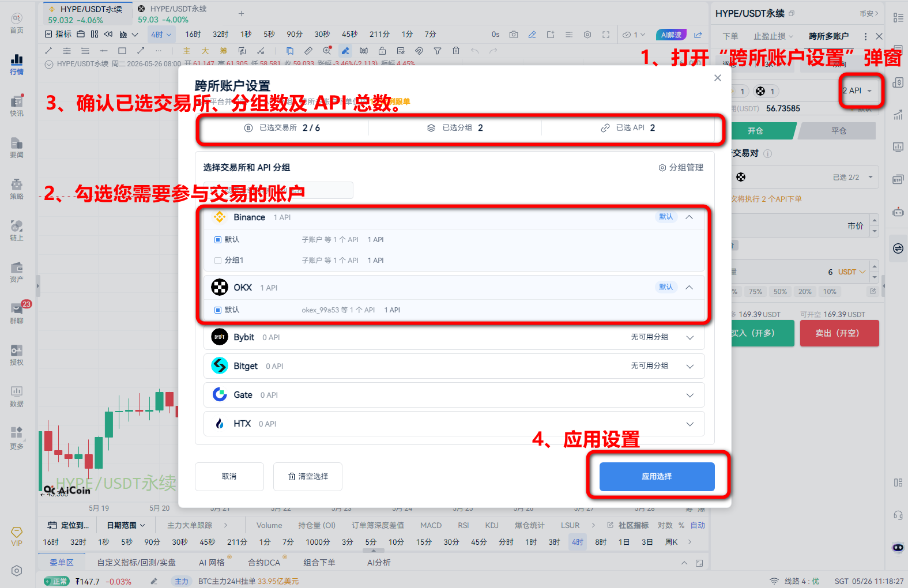The height and width of the screenshot is (588, 908).
Task: Click the lock drawings tool icon
Action: coord(382,51)
